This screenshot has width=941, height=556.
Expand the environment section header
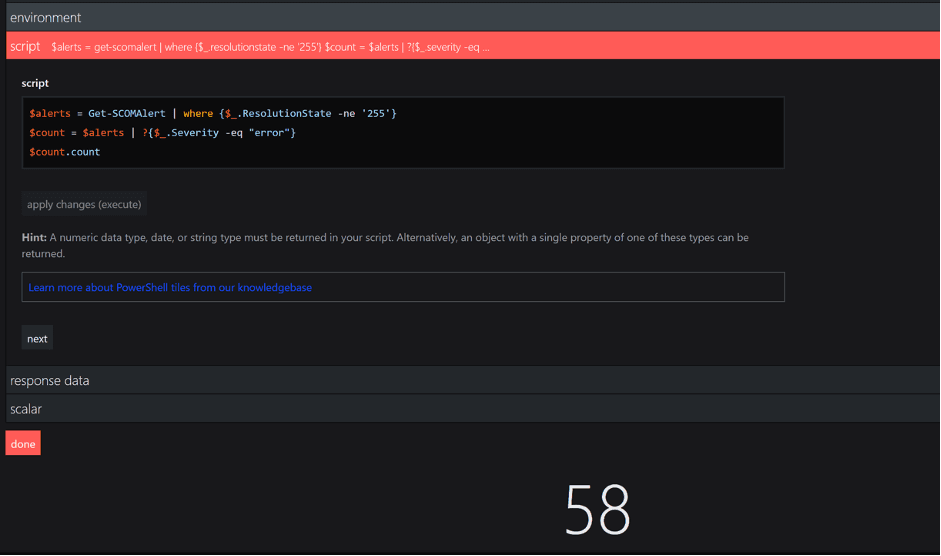[x=45, y=17]
